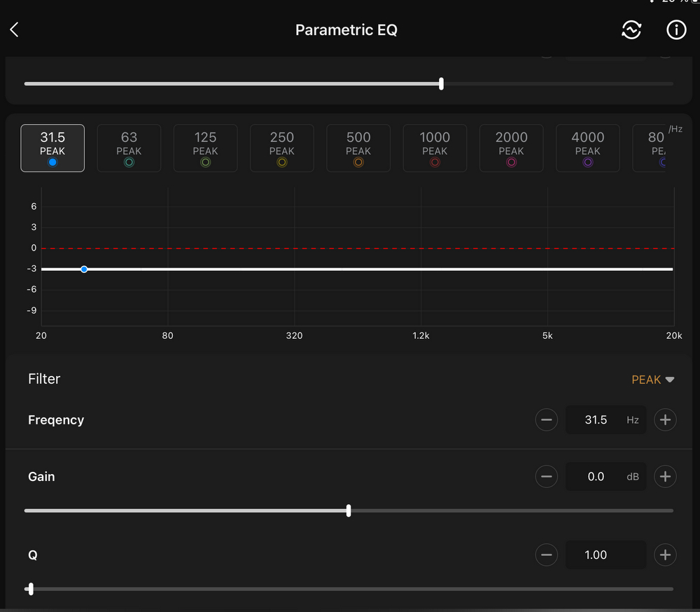Decrease Q value with minus button
Image resolution: width=700 pixels, height=612 pixels.
(547, 555)
